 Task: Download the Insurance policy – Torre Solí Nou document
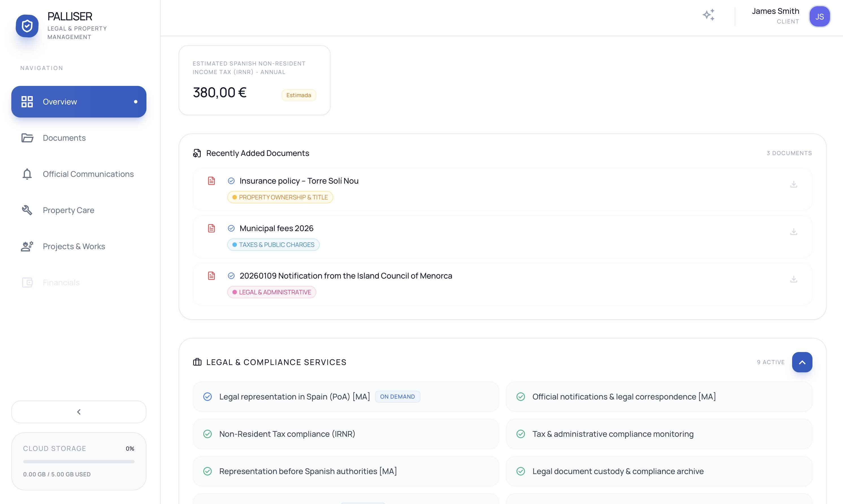tap(794, 184)
